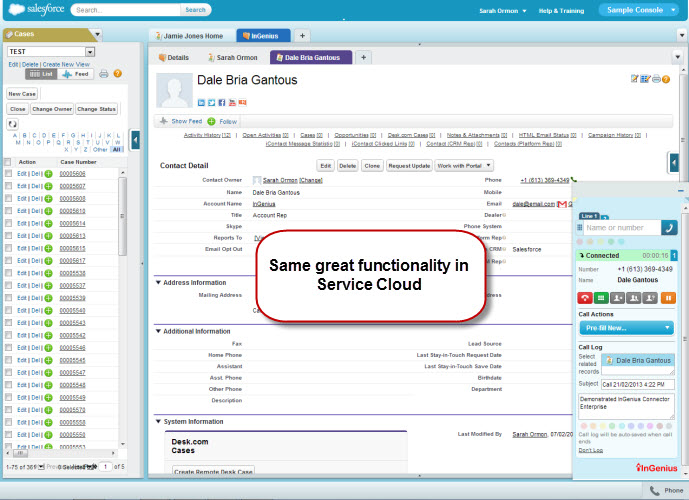Image resolution: width=689 pixels, height=500 pixels.
Task: Click pink dot below Name or number field
Action: 580,241
